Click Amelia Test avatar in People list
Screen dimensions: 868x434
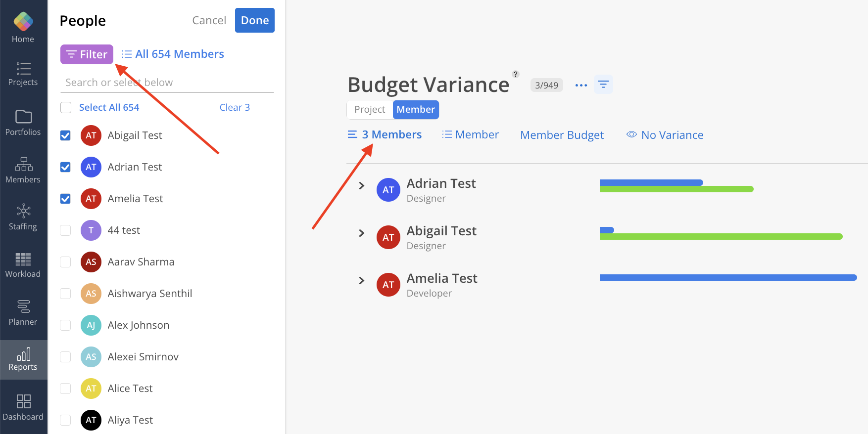(91, 199)
